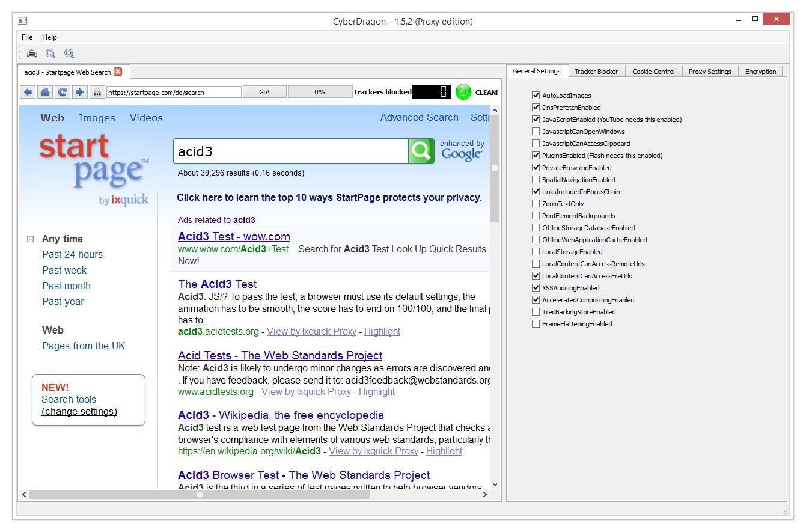
Task: Toggle AutoLoadImages checkbox
Action: [x=536, y=96]
